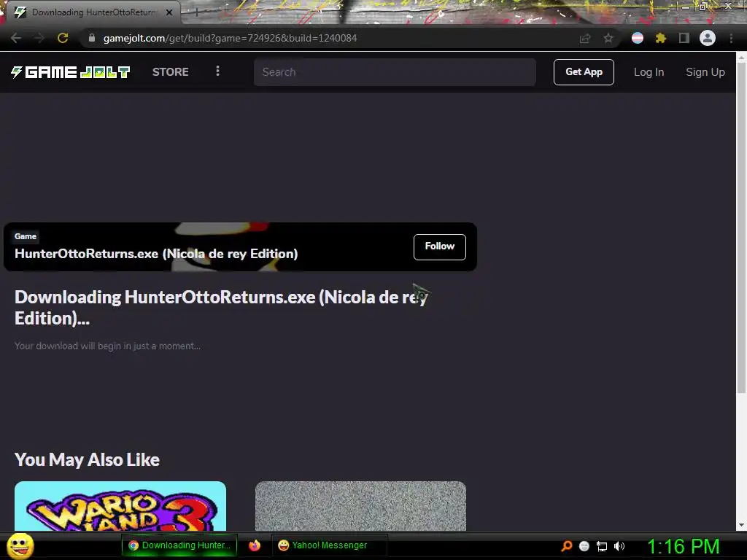This screenshot has width=747, height=560.
Task: Go to Game Jolt home via logo
Action: coord(70,72)
